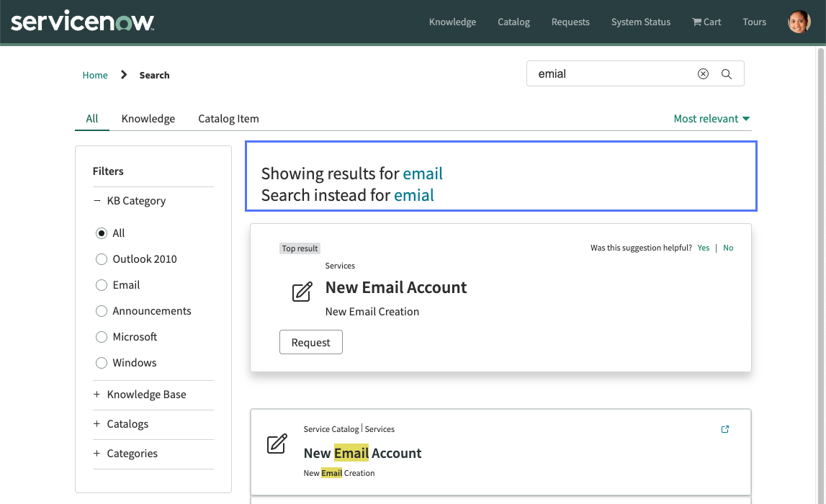Click the 'New Email Creation' description in top result

click(x=372, y=311)
